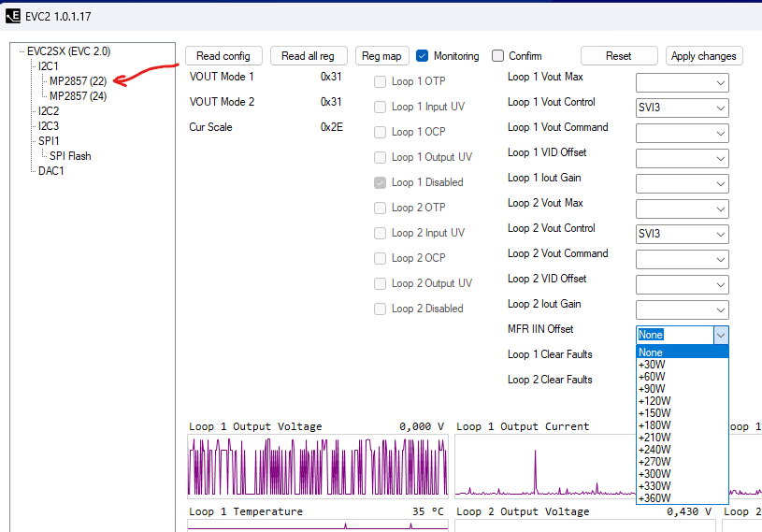Click the VOUT Mode 1 value 0x31

coord(331,77)
